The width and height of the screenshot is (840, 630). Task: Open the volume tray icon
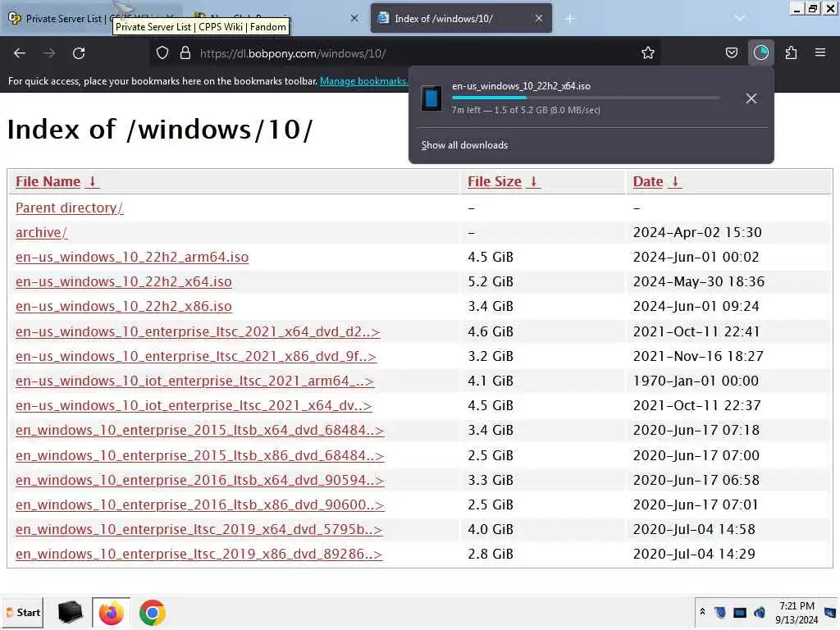(x=759, y=612)
